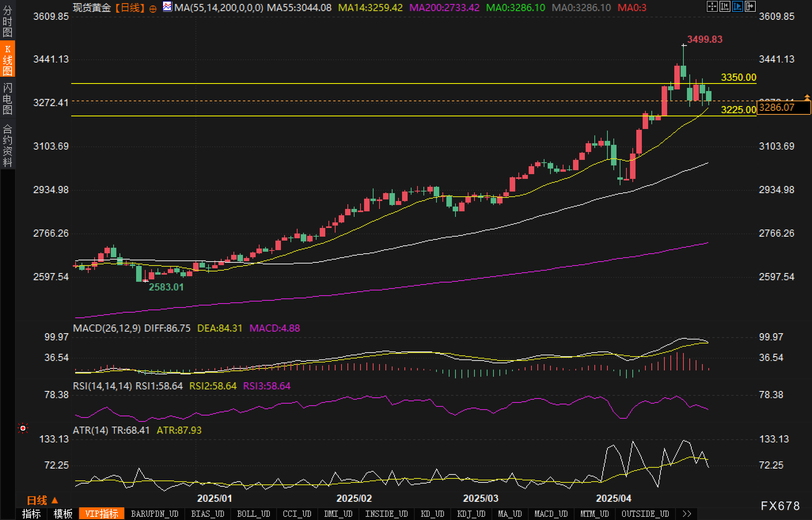Screen dimensions: 812x520
Task: Click the red sun alert icon near ATR
Action: pyautogui.click(x=23, y=428)
